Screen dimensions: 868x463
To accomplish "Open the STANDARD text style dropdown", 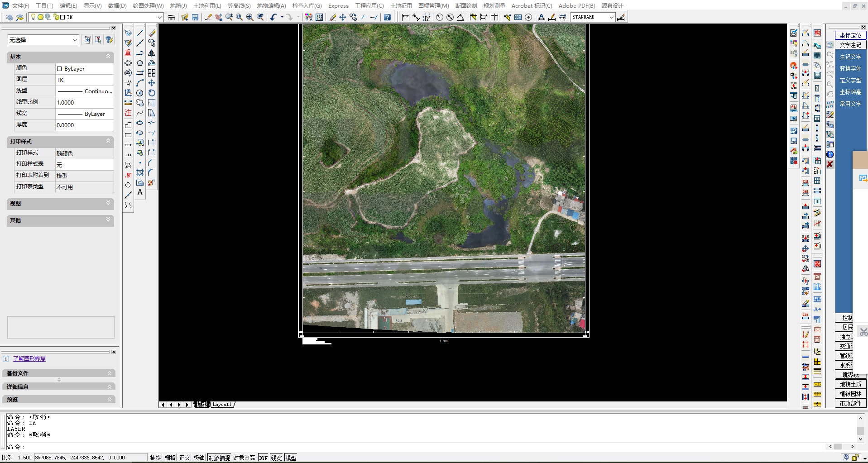I will (x=610, y=17).
